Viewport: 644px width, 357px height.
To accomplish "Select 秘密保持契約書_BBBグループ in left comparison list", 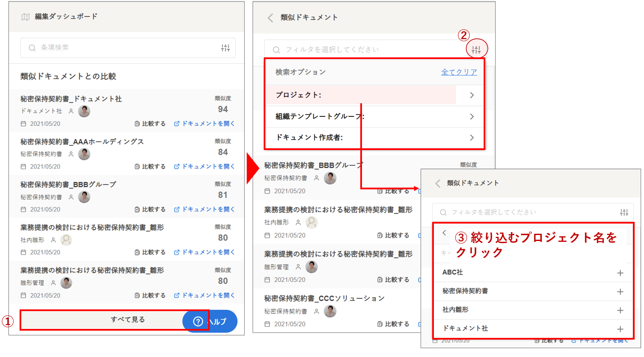I will 68,184.
